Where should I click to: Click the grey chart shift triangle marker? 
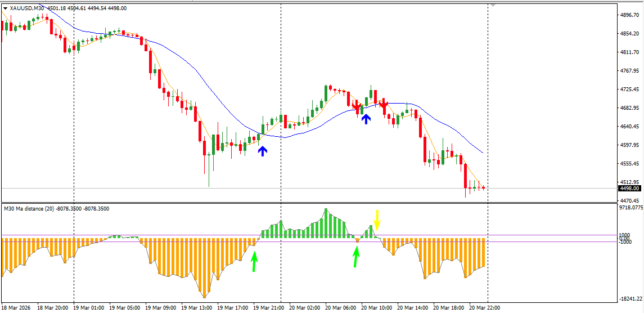coord(493,5)
